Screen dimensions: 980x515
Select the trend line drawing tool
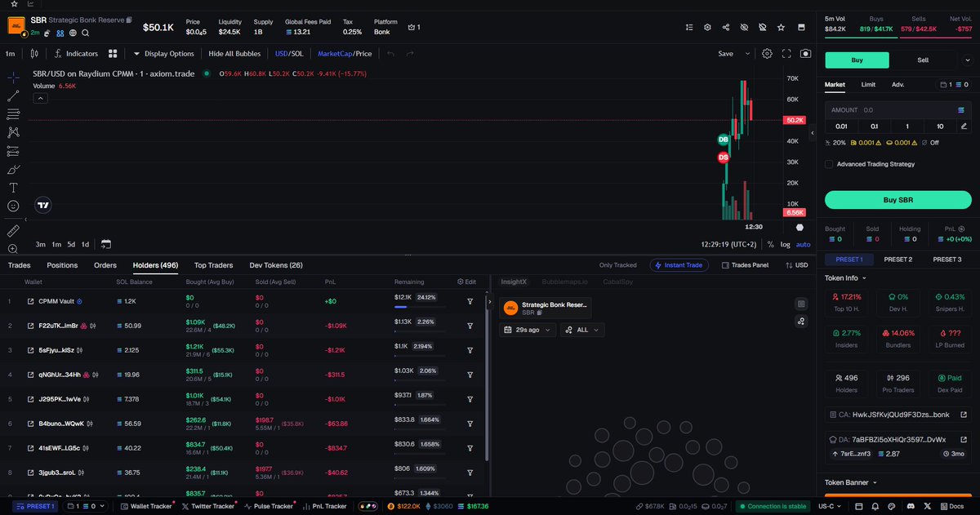click(x=14, y=95)
